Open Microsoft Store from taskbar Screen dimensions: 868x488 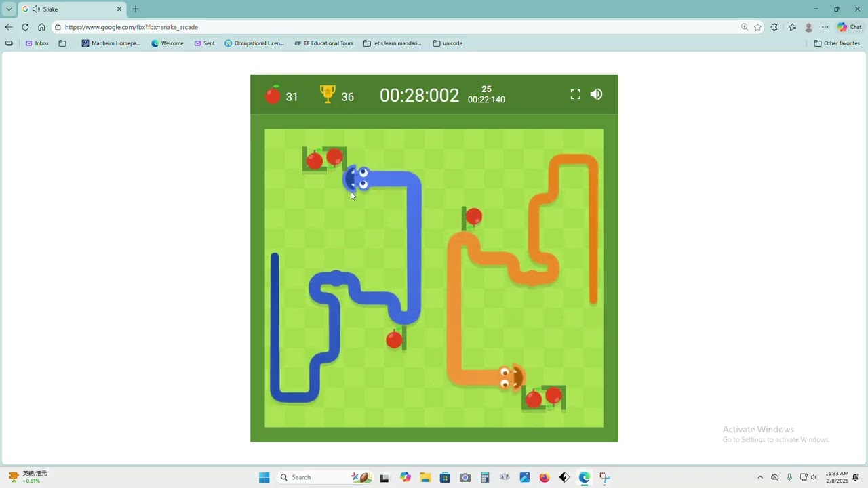click(x=445, y=477)
